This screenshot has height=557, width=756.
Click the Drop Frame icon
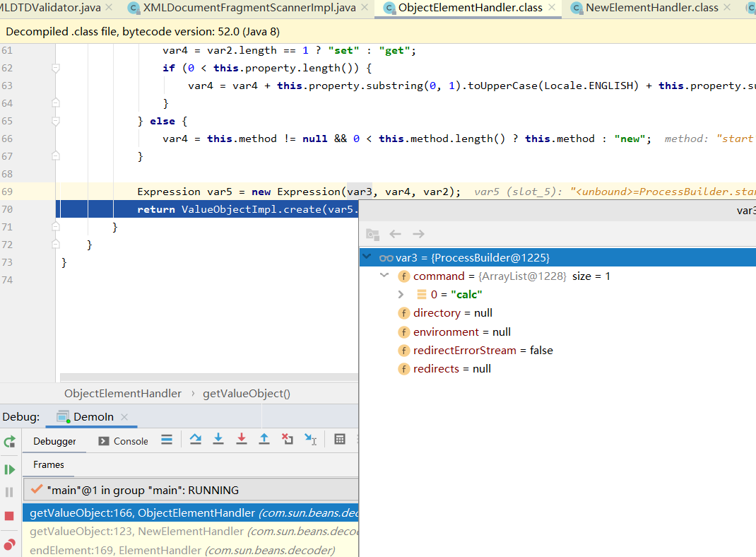pos(287,440)
